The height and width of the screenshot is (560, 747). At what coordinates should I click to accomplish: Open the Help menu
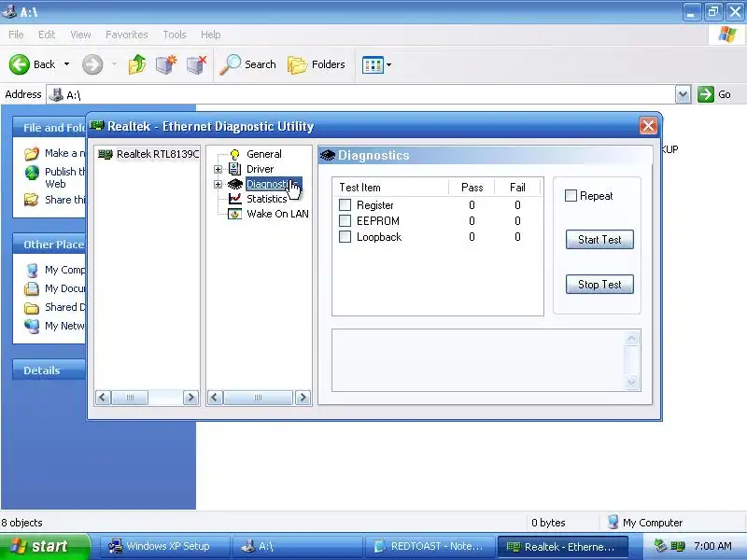(211, 35)
